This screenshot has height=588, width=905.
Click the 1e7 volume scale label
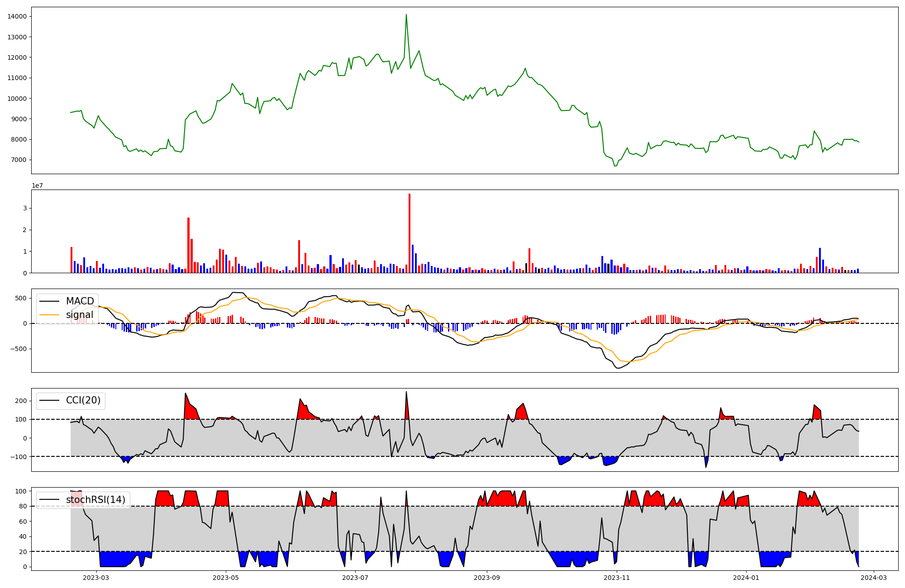pyautogui.click(x=37, y=186)
